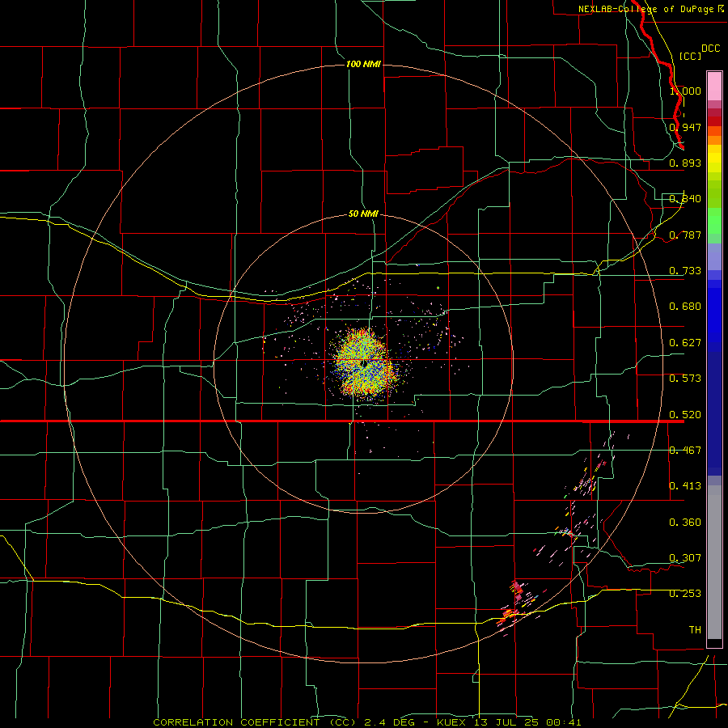Click the 0.840 scale value
This screenshot has width=728, height=728.
tap(685, 199)
